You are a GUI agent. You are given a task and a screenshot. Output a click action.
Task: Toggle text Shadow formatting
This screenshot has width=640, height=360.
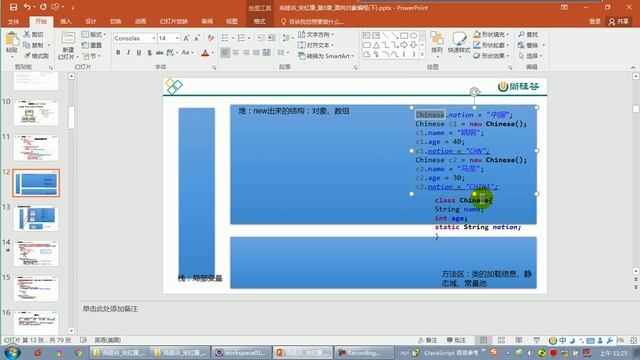tap(149, 53)
